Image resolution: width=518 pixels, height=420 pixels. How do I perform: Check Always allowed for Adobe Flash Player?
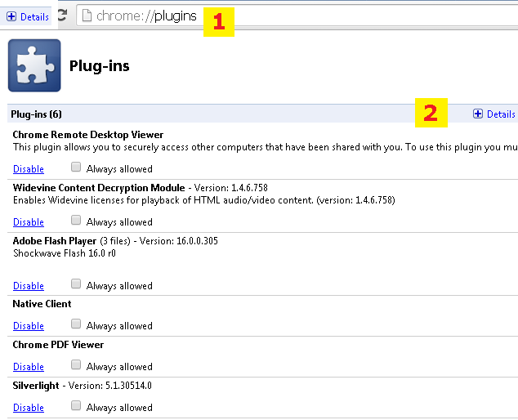pyautogui.click(x=76, y=284)
